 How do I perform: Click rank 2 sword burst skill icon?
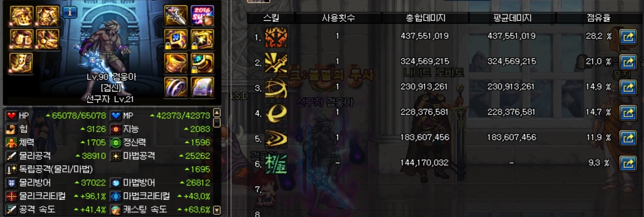(276, 62)
